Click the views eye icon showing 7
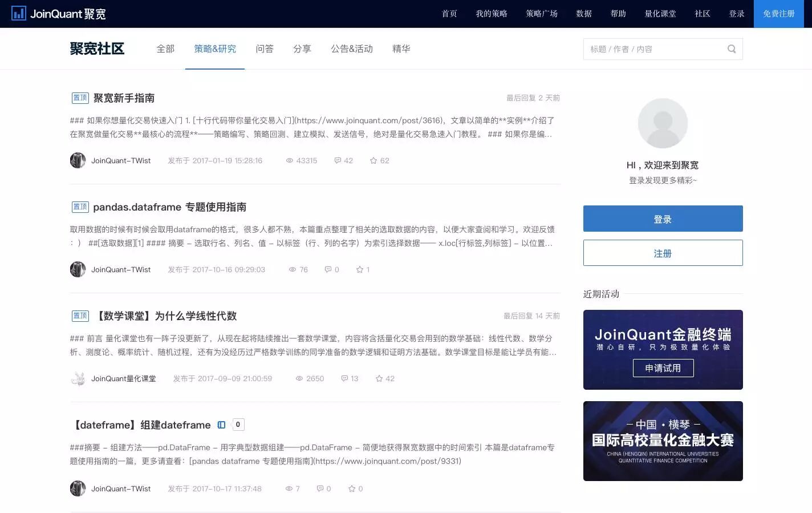812x513 pixels. [289, 489]
